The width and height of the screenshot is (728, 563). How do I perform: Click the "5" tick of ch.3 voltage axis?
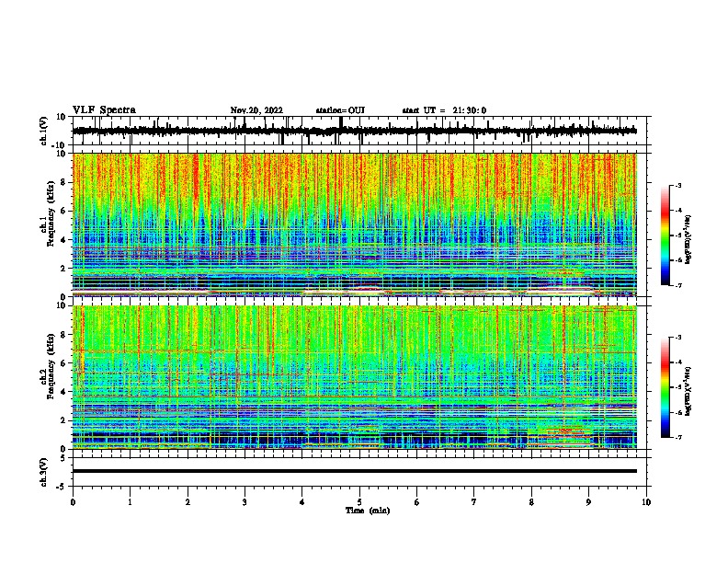tap(63, 458)
